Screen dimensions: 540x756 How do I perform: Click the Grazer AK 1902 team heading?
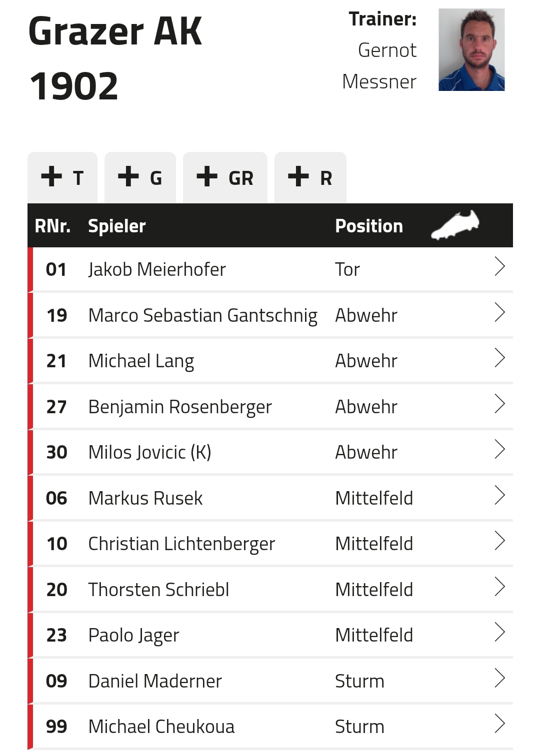pyautogui.click(x=115, y=58)
